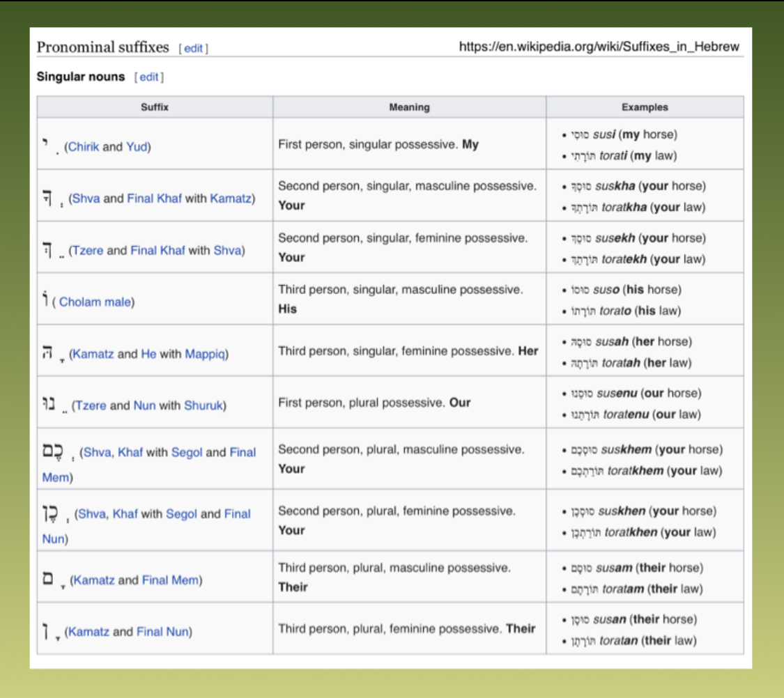Viewport: 784px width, 698px height.
Task: Click the Wikipedia Suffixes_in_Hebrew URL text
Action: pos(599,47)
